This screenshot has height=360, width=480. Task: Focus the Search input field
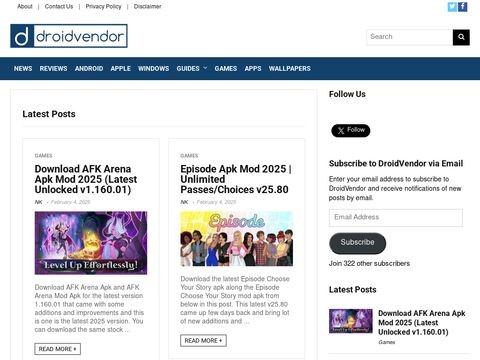click(410, 37)
